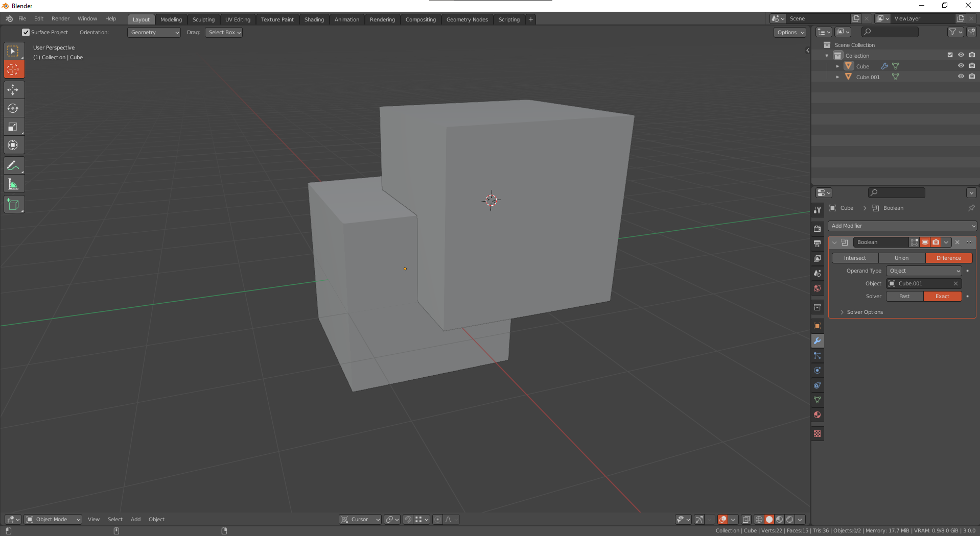Hide Cube.001 in viewport using eye icon
The height and width of the screenshot is (536, 980).
(961, 77)
